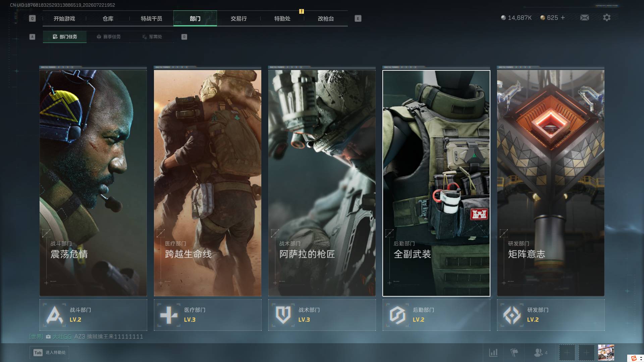
Task: Click the plus next to 625 currency
Action: coord(563,17)
